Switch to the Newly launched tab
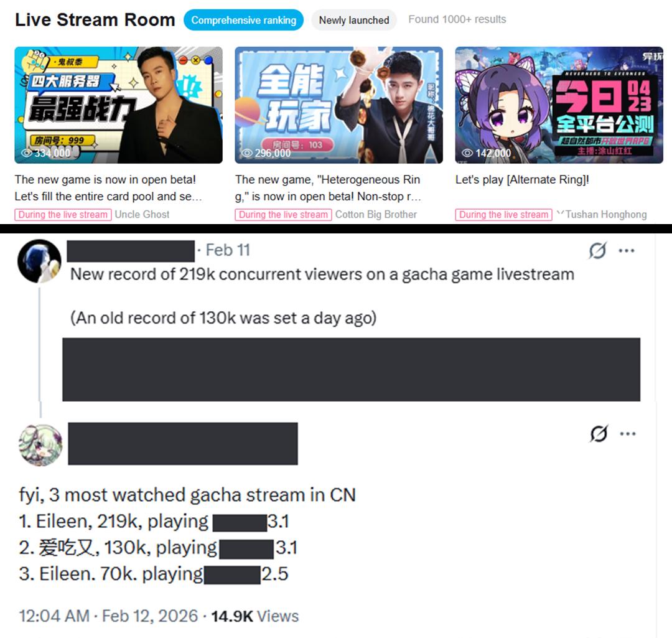Screen dimensions: 672x638 tap(354, 20)
